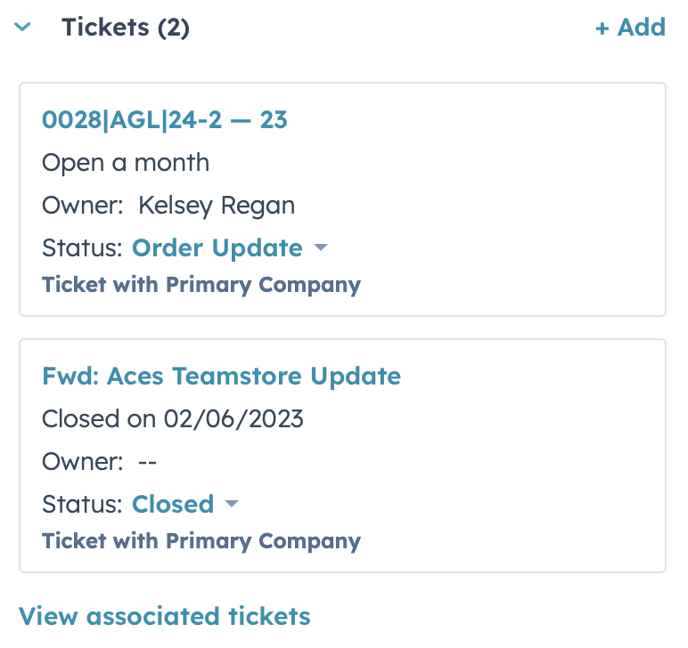The height and width of the screenshot is (648, 688).
Task: View associated tickets link
Action: pos(165,616)
